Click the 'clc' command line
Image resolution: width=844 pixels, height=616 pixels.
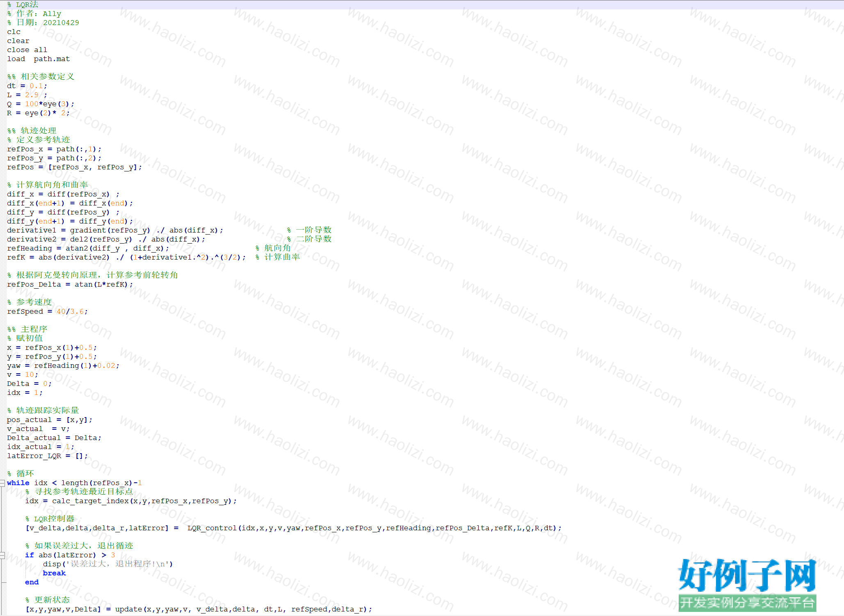(14, 32)
